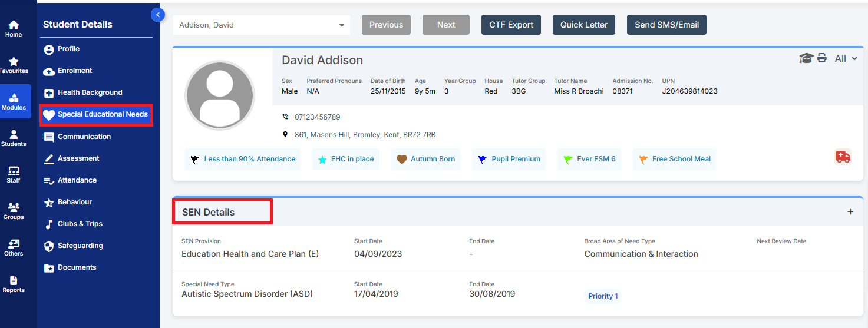868x328 pixels.
Task: Open the Attendance menu item
Action: pyautogui.click(x=77, y=180)
